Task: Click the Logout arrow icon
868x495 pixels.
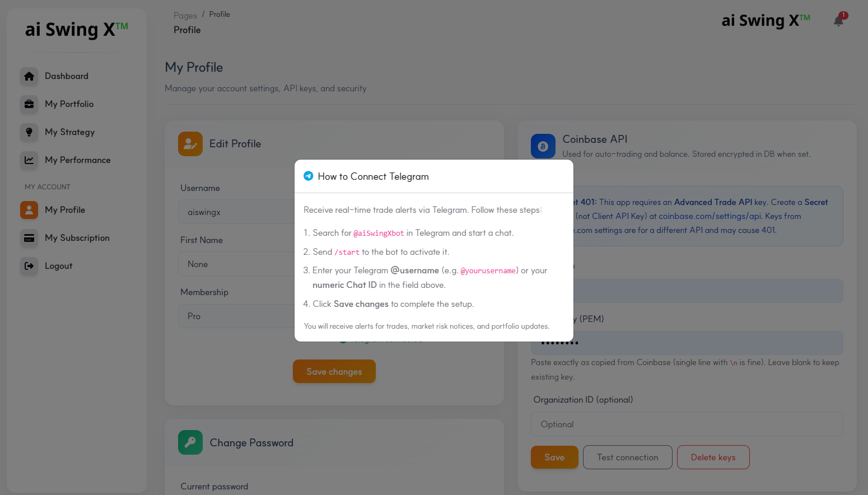Action: (x=29, y=266)
